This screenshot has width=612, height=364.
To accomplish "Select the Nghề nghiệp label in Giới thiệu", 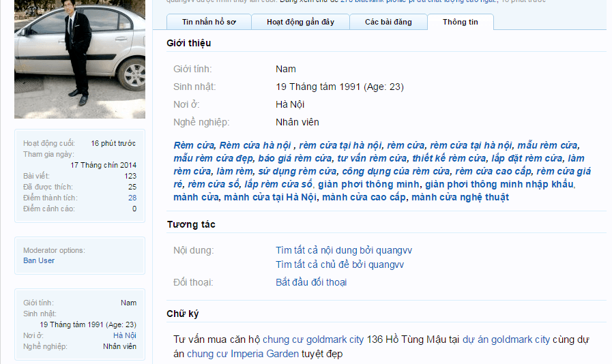I will 201,122.
